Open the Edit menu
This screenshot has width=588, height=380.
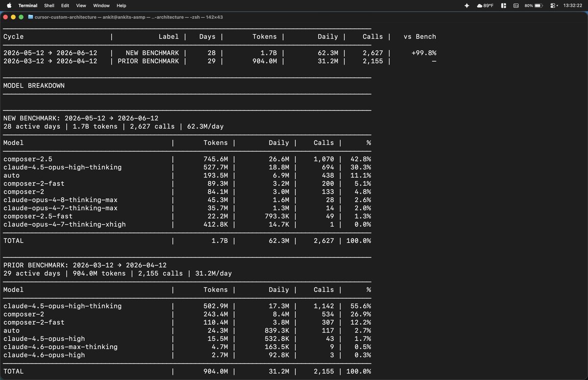[x=65, y=5]
